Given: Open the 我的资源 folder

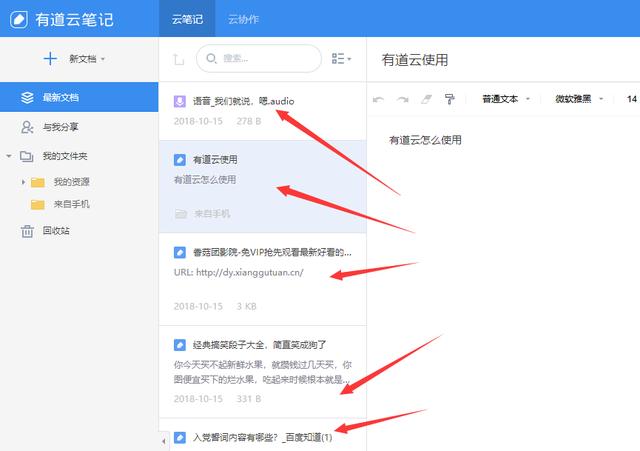Looking at the screenshot, I should 71,182.
